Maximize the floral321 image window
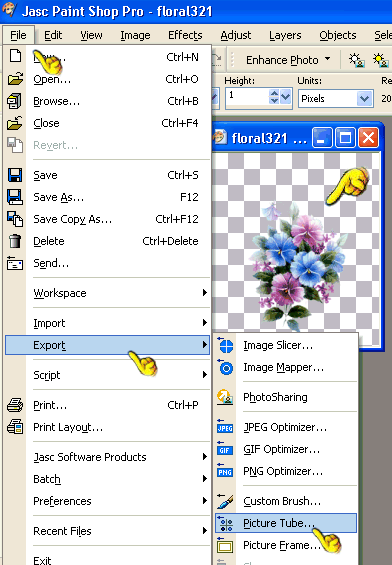392x565 pixels. coord(345,138)
